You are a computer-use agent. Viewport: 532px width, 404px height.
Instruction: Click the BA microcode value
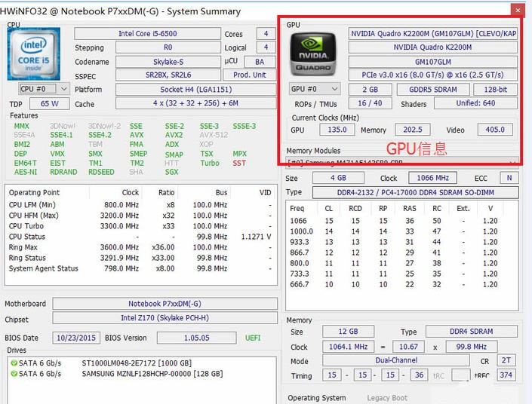pos(260,62)
